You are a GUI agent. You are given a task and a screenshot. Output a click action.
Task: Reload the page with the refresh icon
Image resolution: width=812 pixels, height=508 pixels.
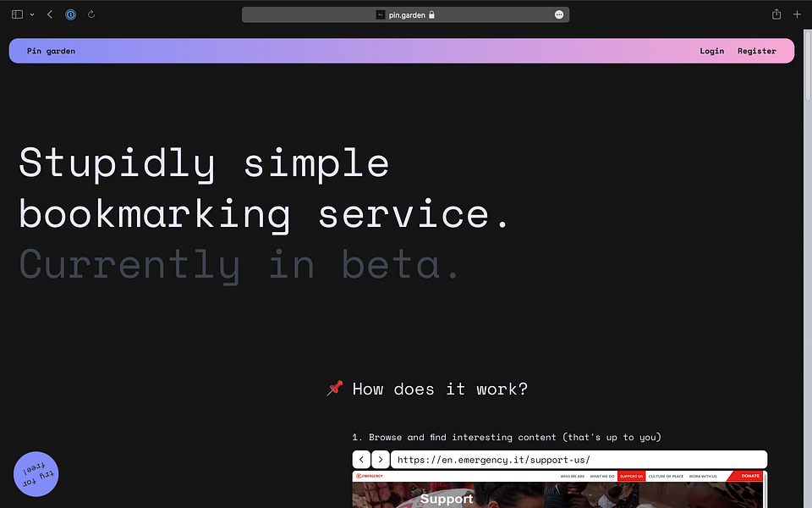tap(91, 14)
